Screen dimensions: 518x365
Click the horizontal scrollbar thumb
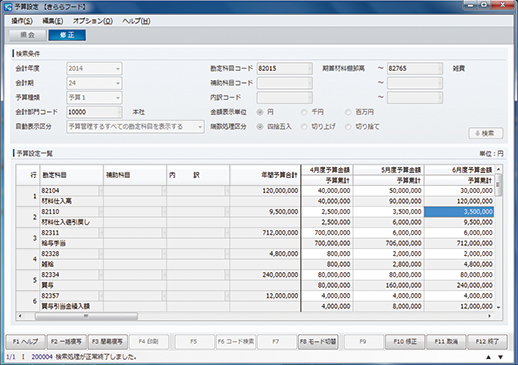coord(86,316)
